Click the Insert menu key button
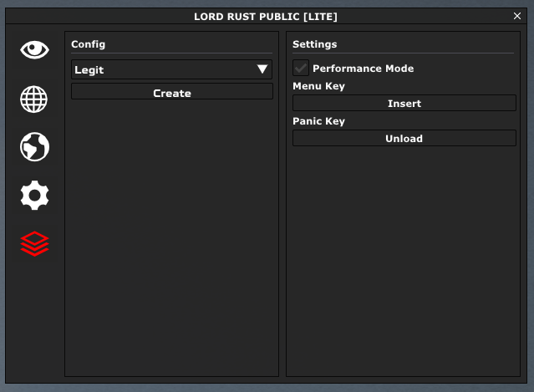This screenshot has height=392, width=534. coord(404,104)
